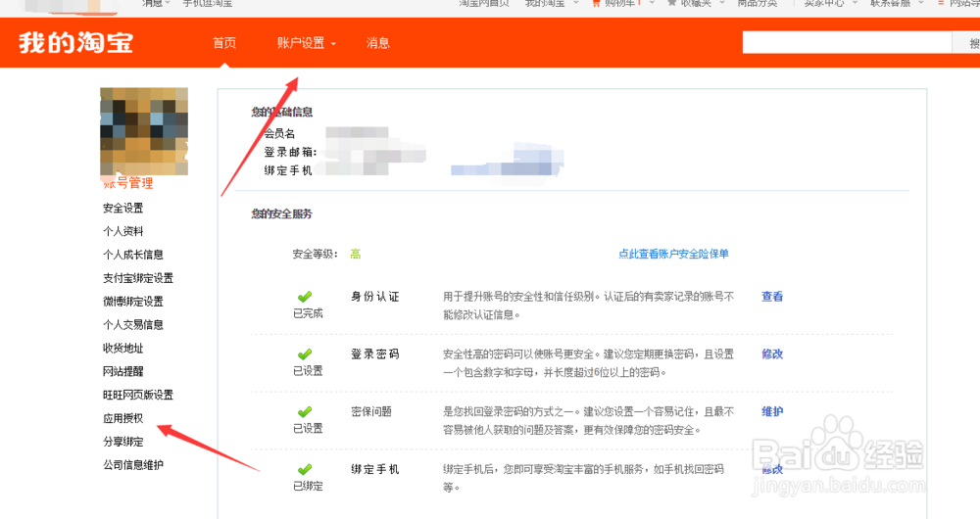Viewport: 980px width, 519px height.
Task: Click the 我的淘宝 logo
Action: pyautogui.click(x=76, y=42)
